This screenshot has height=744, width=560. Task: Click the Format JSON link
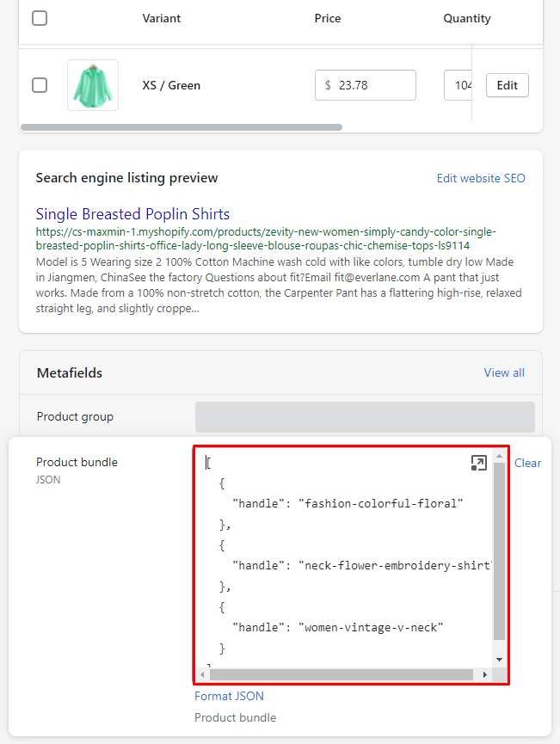[x=229, y=696]
